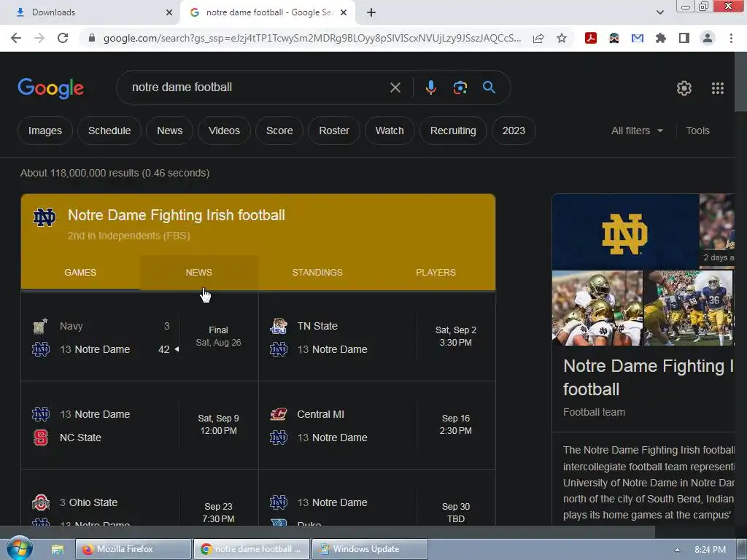This screenshot has height=560, width=747.
Task: Click the Notre Dame Fighting Irish football header
Action: pos(177,215)
